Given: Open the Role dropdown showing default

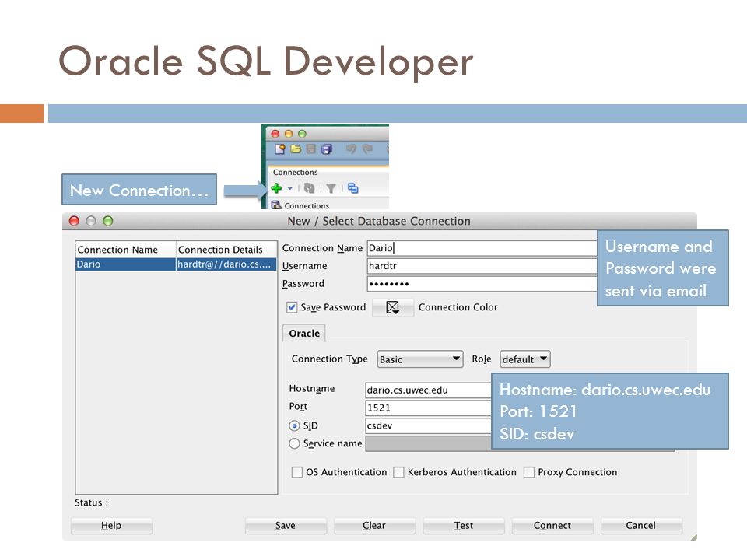Looking at the screenshot, I should (525, 359).
